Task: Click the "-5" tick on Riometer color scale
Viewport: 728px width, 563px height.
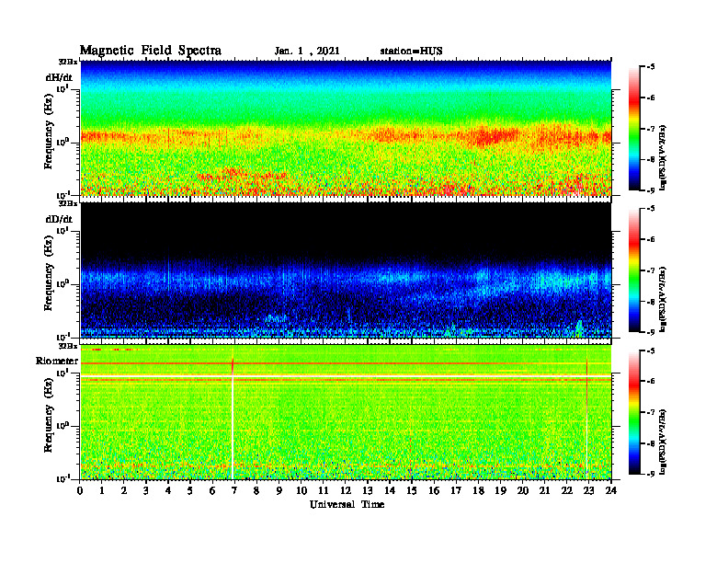Action: coord(651,350)
